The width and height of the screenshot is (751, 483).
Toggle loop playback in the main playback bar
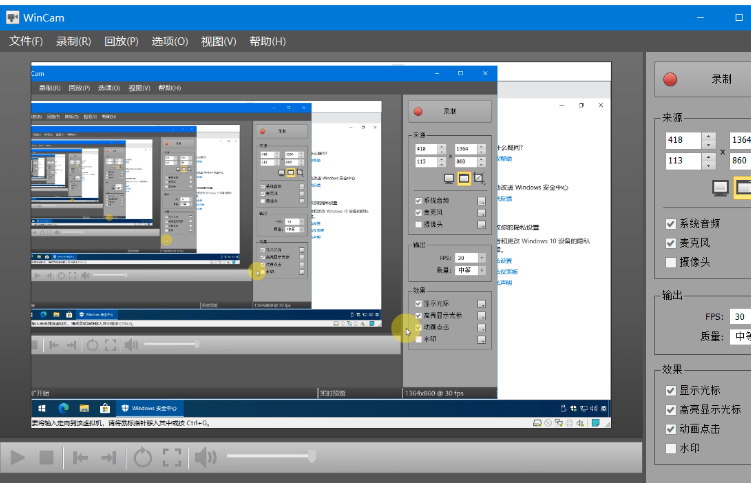click(142, 458)
